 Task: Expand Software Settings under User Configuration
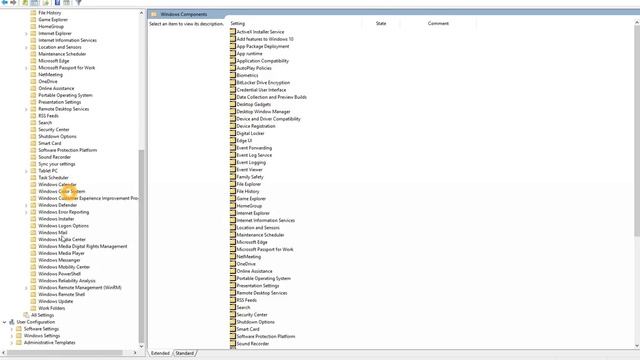(12, 329)
